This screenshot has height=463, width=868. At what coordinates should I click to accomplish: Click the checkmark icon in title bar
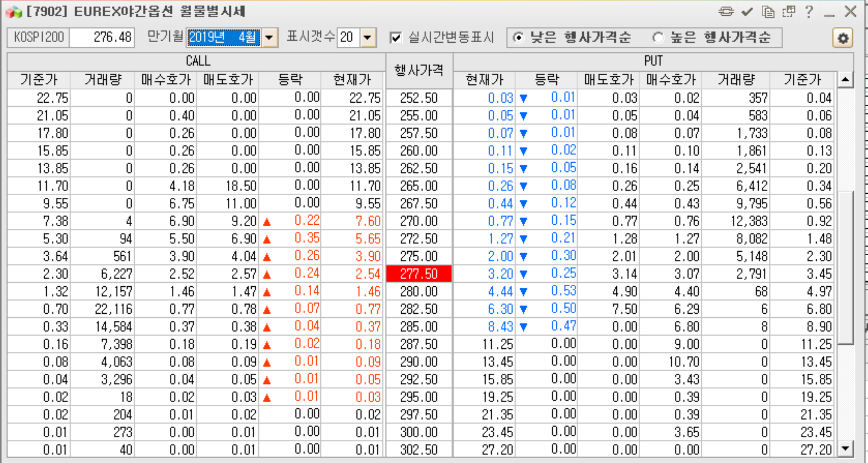coord(747,11)
